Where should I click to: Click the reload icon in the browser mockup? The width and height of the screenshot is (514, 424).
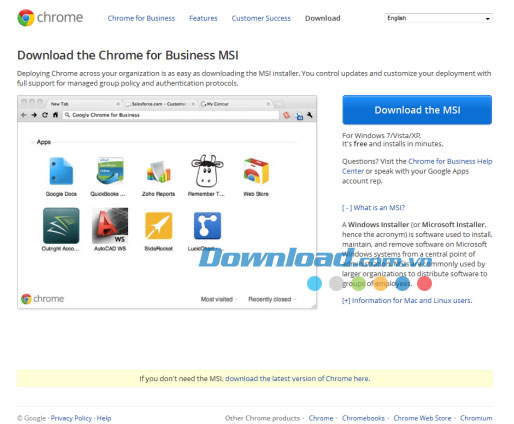pyautogui.click(x=45, y=115)
